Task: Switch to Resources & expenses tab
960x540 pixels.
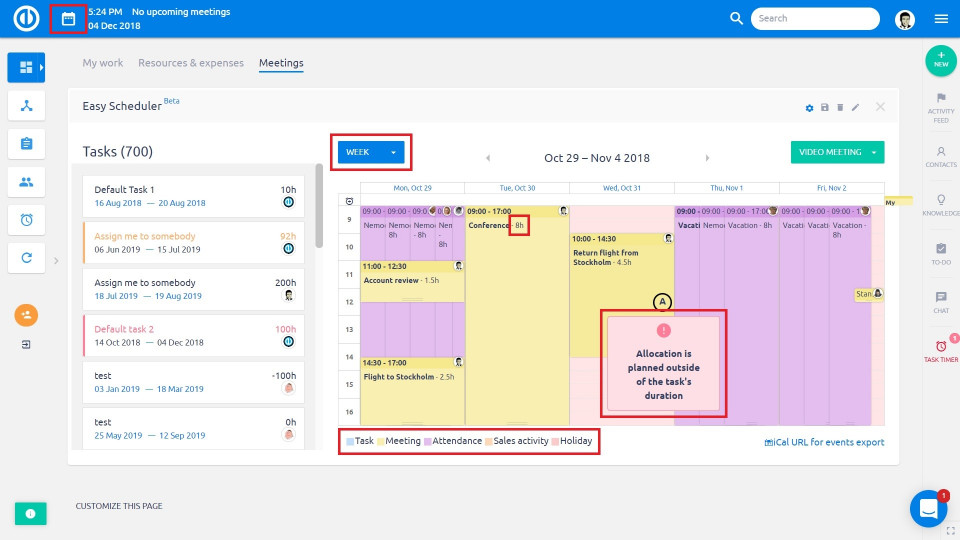Action: point(191,63)
